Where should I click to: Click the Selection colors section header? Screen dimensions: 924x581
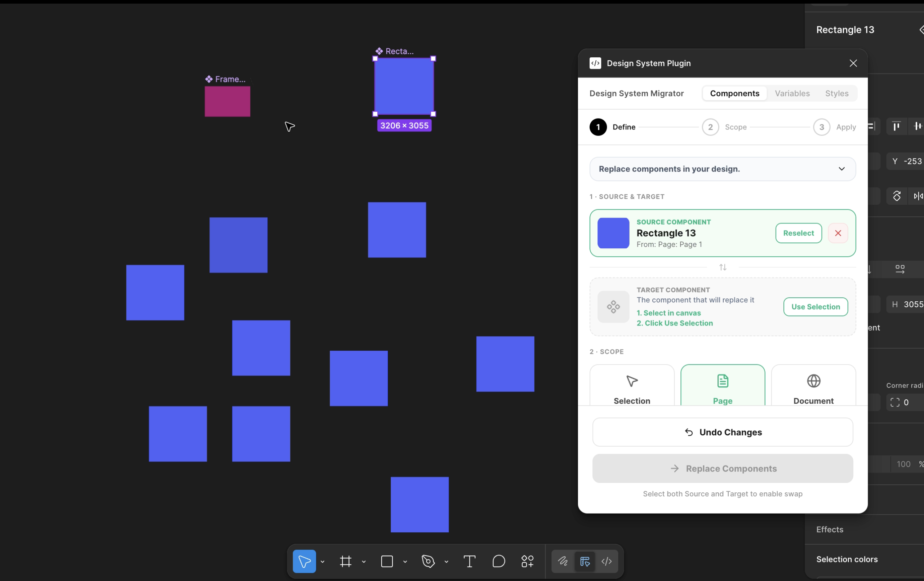coord(847,559)
